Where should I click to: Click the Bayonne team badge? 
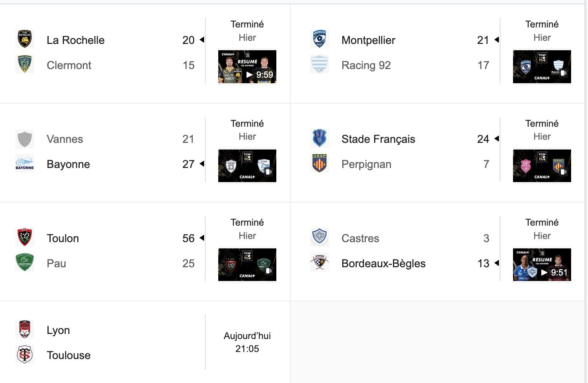25,164
